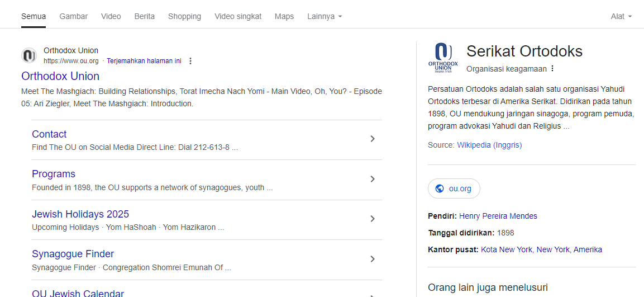Click the https://www.ou.org URL text
644x297 pixels.
coord(71,61)
